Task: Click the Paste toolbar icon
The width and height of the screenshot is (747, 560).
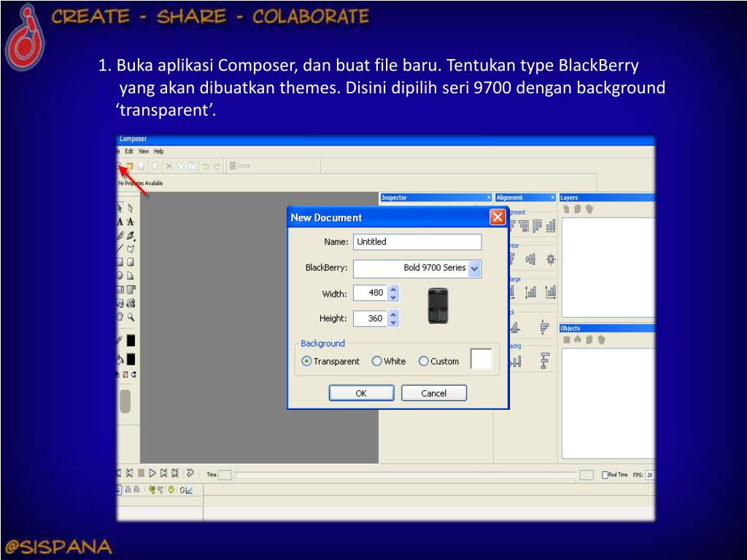Action: [192, 166]
